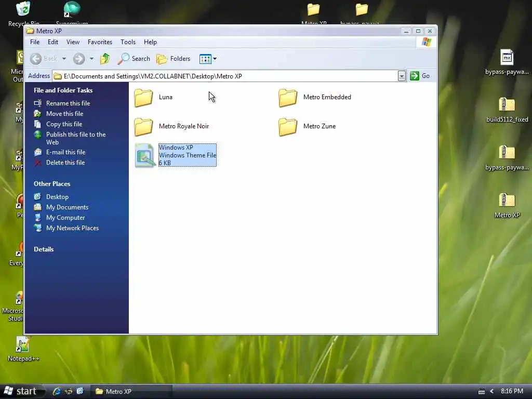The height and width of the screenshot is (399, 532).
Task: Go up one folder level
Action: pos(105,59)
